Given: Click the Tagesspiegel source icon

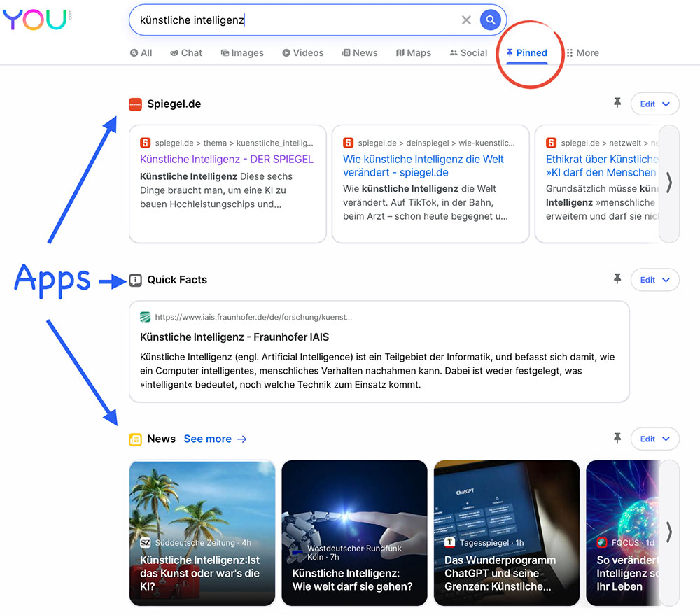Looking at the screenshot, I should point(449,543).
